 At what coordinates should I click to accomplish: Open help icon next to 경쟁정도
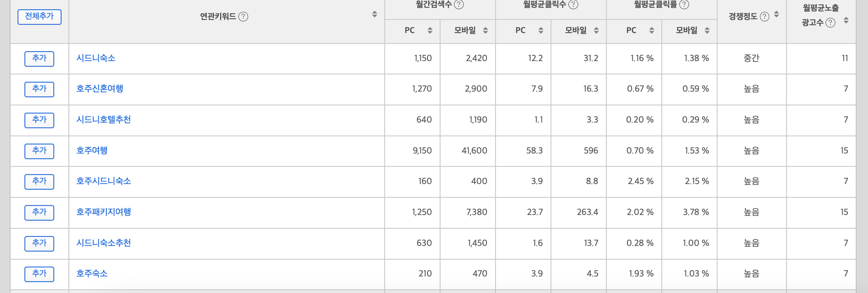(765, 17)
